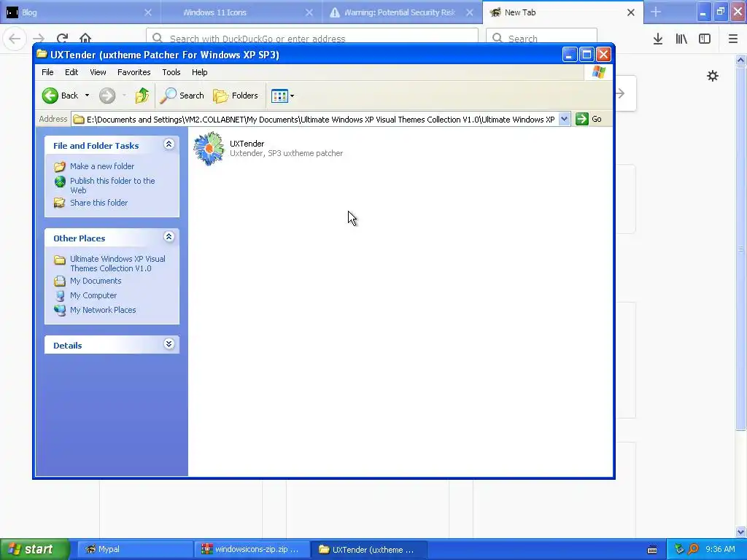Viewport: 747px width, 560px height.
Task: Switch to the Blog browser tab
Action: [x=80, y=12]
